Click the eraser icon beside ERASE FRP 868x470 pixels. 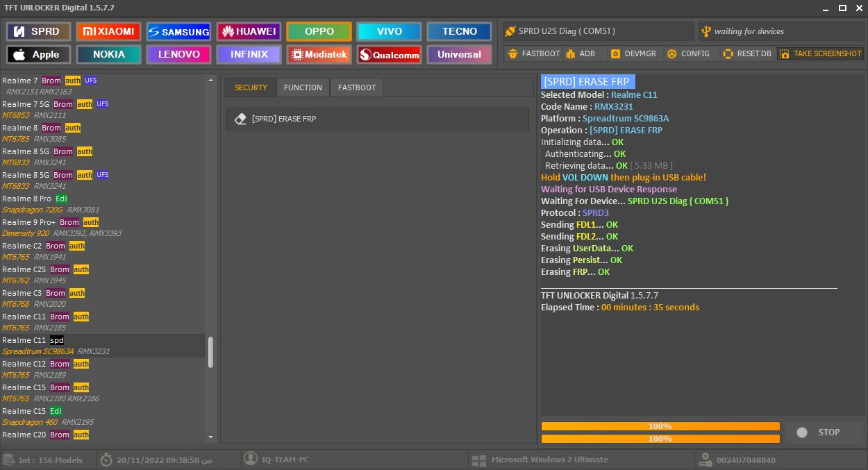240,119
